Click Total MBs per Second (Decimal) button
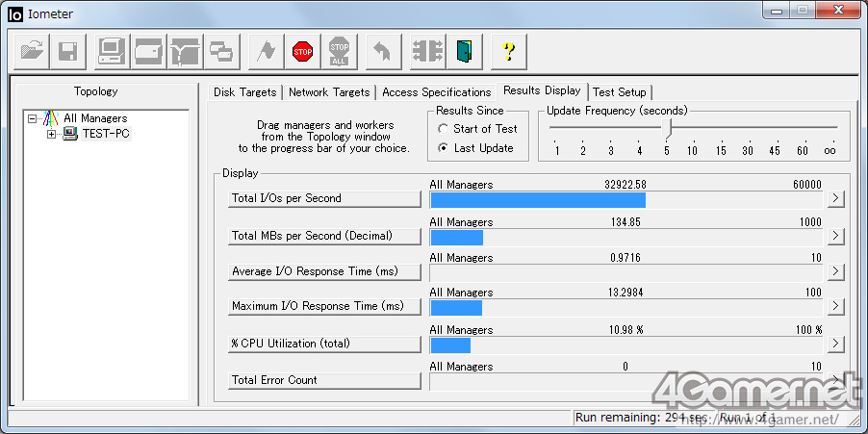 324,237
